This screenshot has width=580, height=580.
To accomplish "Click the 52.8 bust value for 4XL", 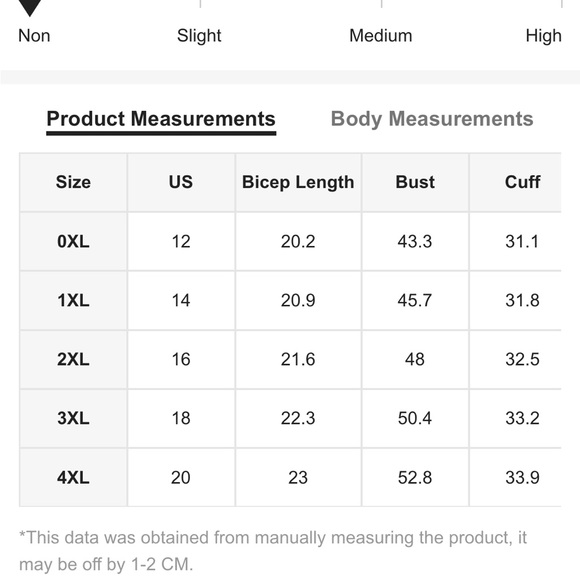I will click(415, 478).
